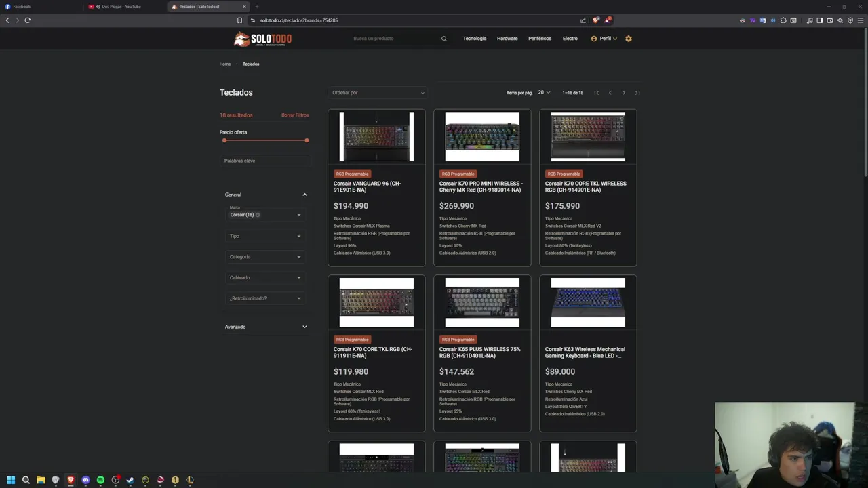Click price offer slider left handle
The height and width of the screenshot is (488, 868).
(224, 140)
